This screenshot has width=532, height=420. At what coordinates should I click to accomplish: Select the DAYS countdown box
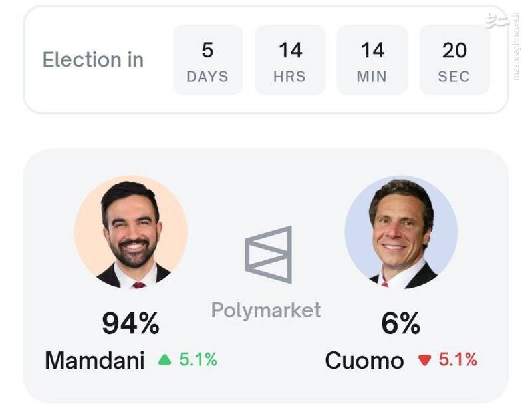coord(207,60)
